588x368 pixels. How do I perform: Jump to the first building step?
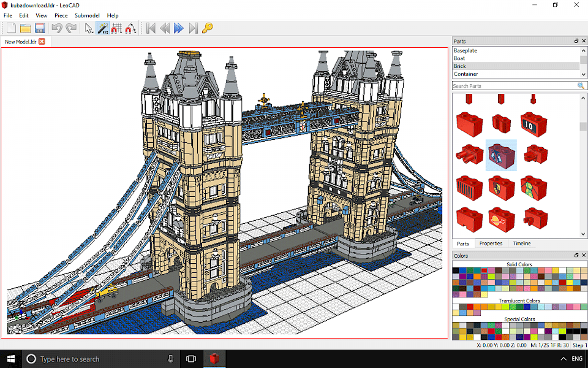click(x=151, y=28)
